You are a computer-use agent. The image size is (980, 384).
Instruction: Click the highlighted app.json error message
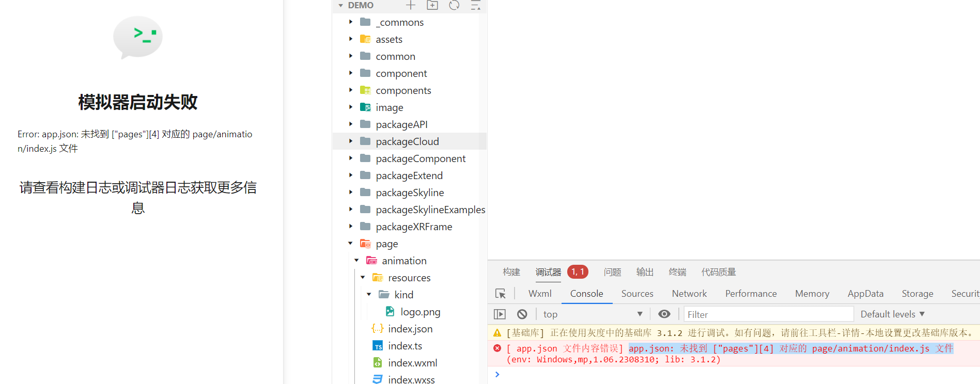coord(791,348)
